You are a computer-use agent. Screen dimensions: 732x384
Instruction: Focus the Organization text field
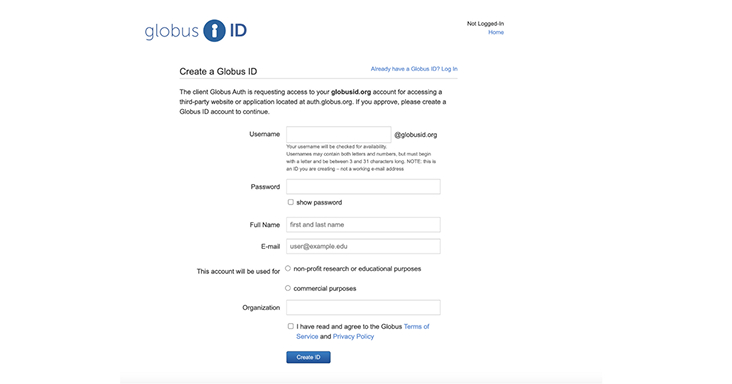pyautogui.click(x=363, y=307)
